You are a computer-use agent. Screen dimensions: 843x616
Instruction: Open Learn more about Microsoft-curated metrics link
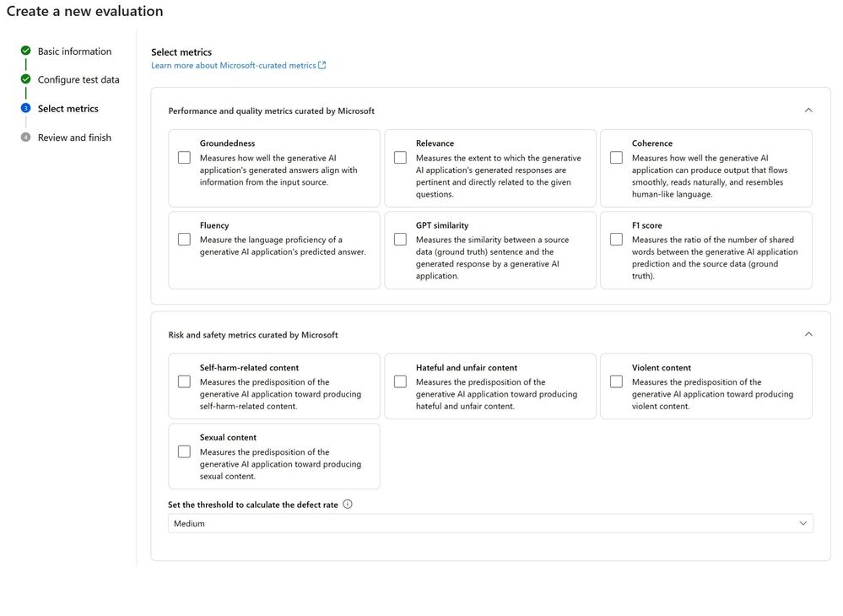coord(233,66)
